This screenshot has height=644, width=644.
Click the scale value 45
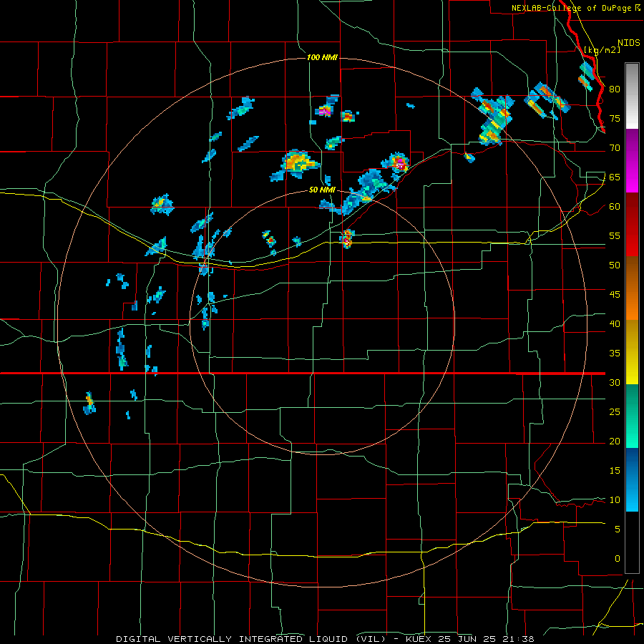click(615, 295)
